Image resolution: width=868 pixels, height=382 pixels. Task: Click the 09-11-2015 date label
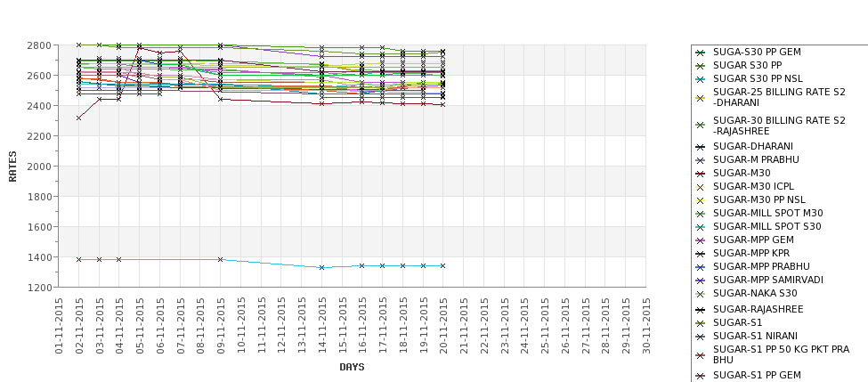click(220, 326)
